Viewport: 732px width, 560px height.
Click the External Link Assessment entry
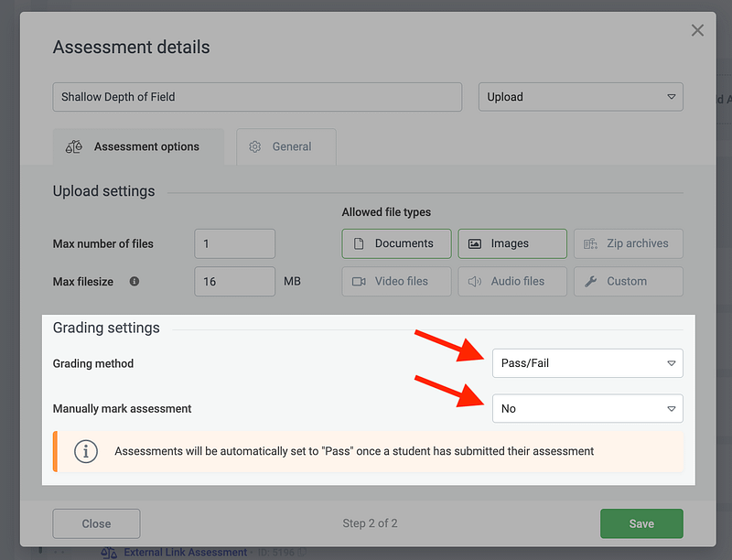[x=186, y=552]
